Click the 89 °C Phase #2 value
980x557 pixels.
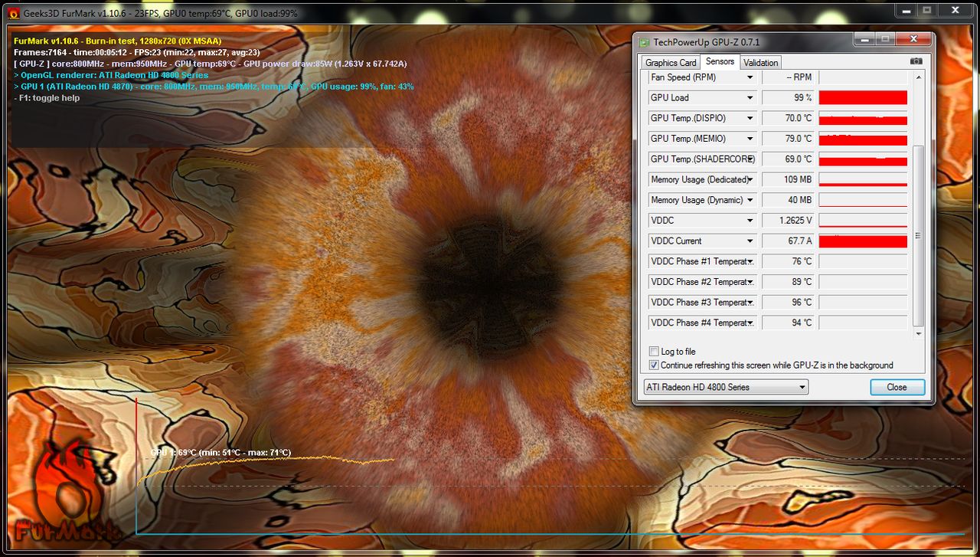pyautogui.click(x=789, y=282)
